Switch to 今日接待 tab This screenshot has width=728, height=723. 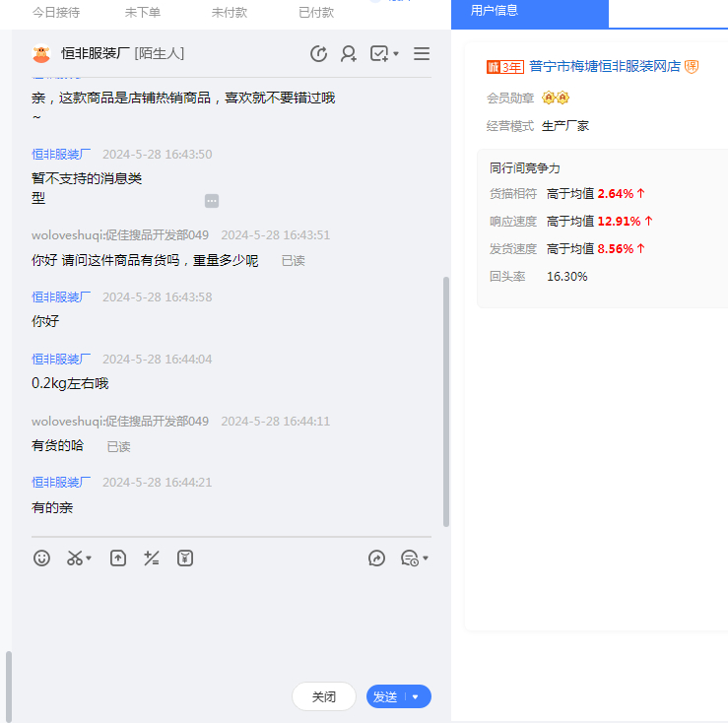click(x=56, y=13)
